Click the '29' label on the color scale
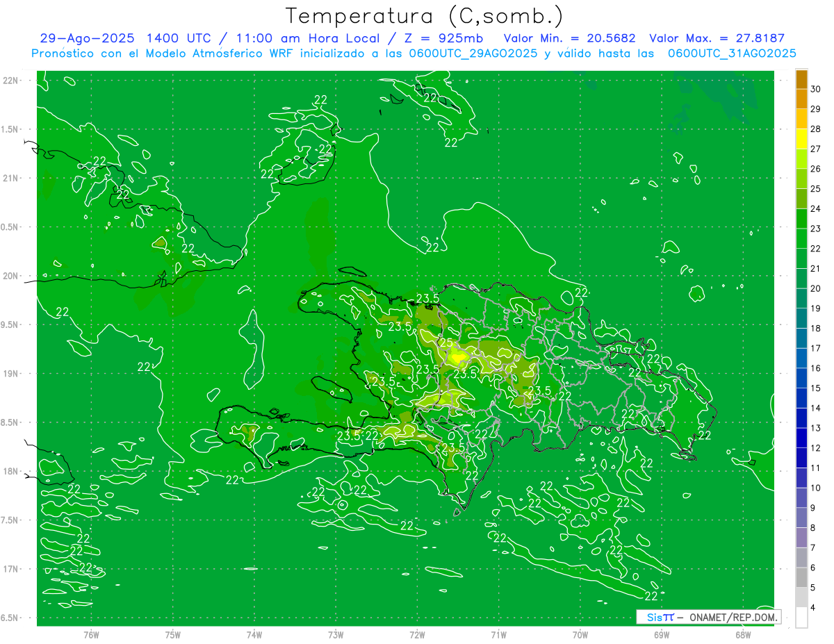Image resolution: width=834 pixels, height=644 pixels. [x=816, y=109]
